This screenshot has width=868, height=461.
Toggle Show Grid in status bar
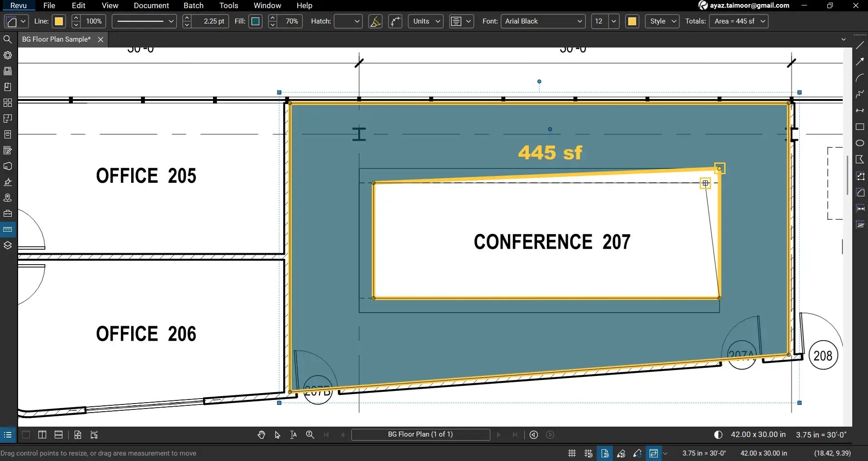click(572, 453)
